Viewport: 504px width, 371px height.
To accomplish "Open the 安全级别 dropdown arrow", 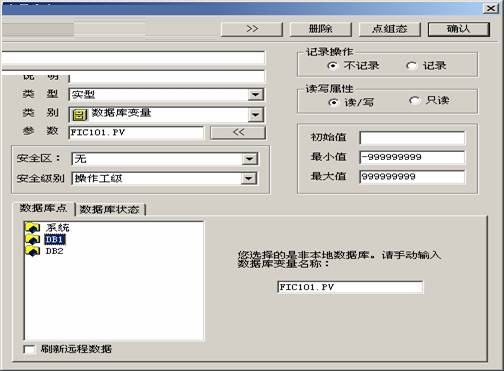I will pos(249,179).
